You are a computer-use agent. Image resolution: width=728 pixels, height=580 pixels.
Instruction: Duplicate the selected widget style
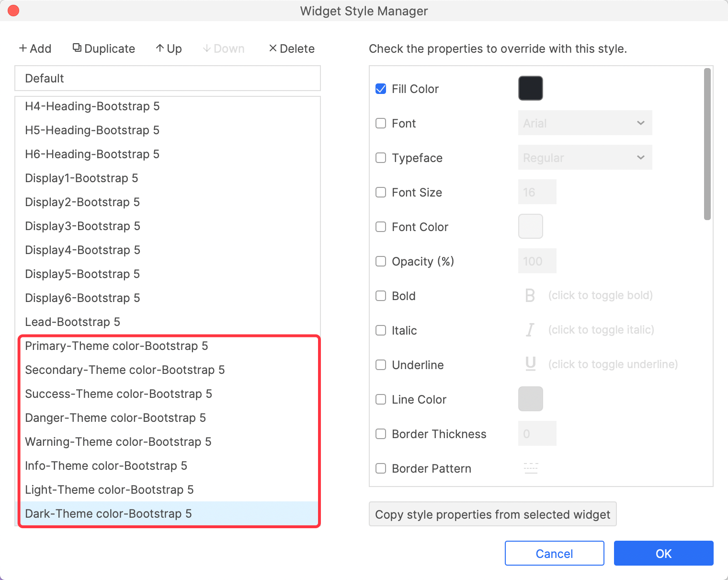point(104,48)
